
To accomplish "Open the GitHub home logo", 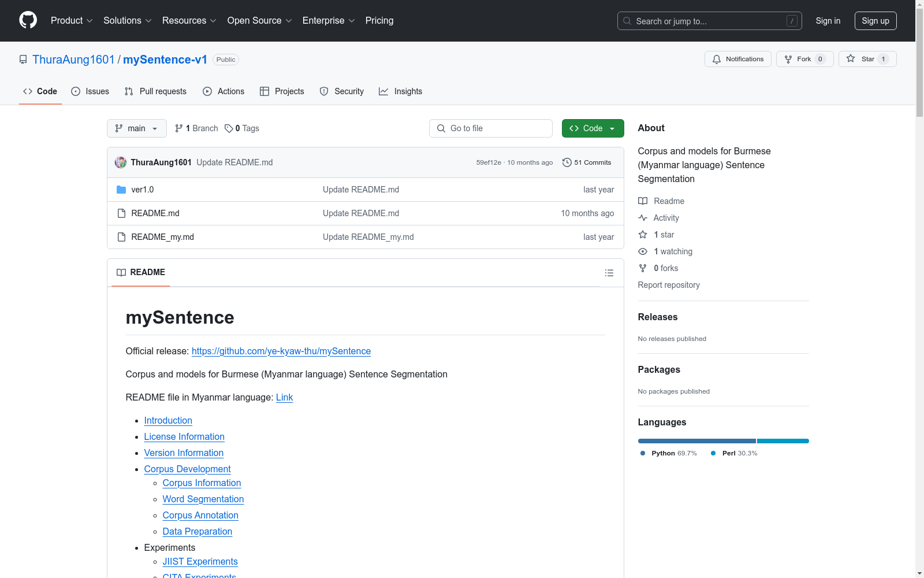I will pos(28,20).
